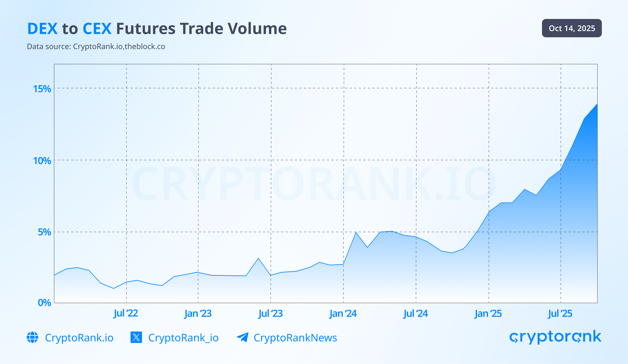Open the CryptoRank.io website link
The width and height of the screenshot is (628, 364).
[x=79, y=338]
